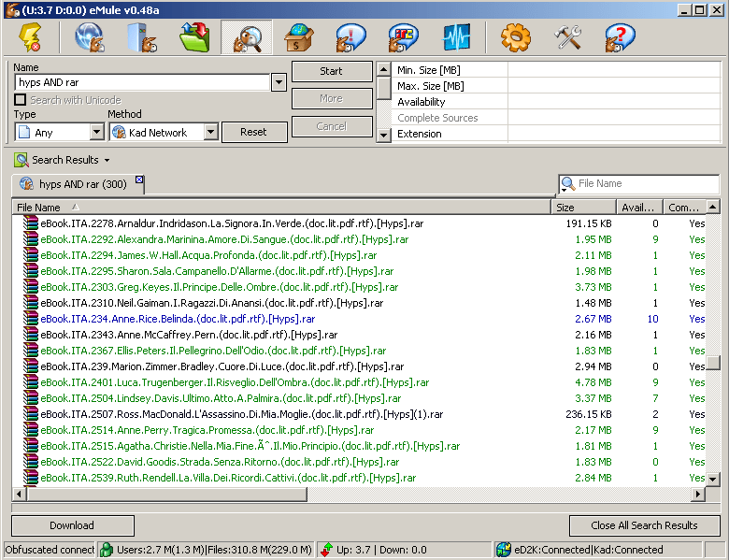Sort by the Size column header
The image size is (729, 560).
583,208
